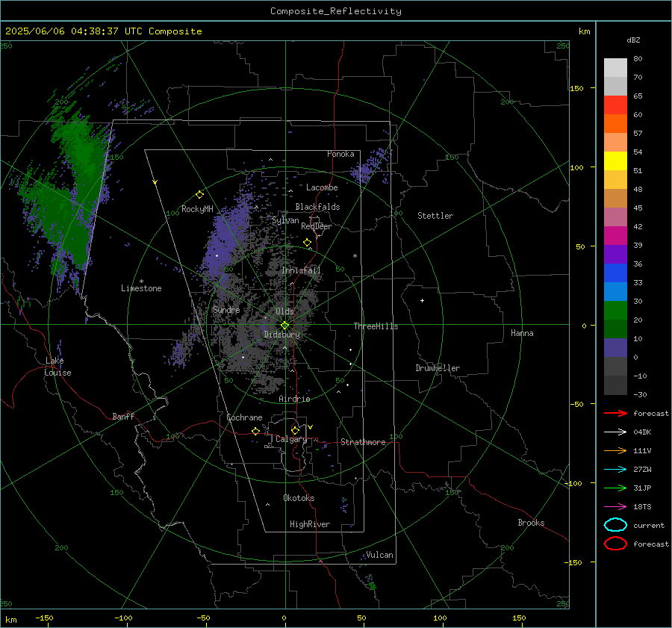672x628 pixels.
Task: Click the Strathmore label
Action: [x=364, y=442]
